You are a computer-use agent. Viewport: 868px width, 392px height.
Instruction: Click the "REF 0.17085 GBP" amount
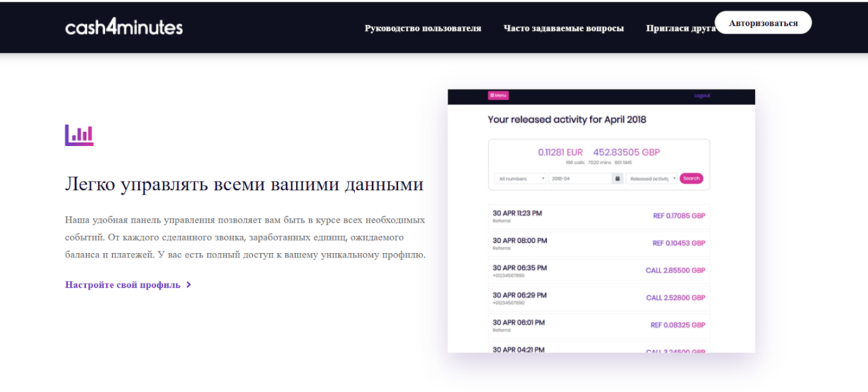click(679, 216)
